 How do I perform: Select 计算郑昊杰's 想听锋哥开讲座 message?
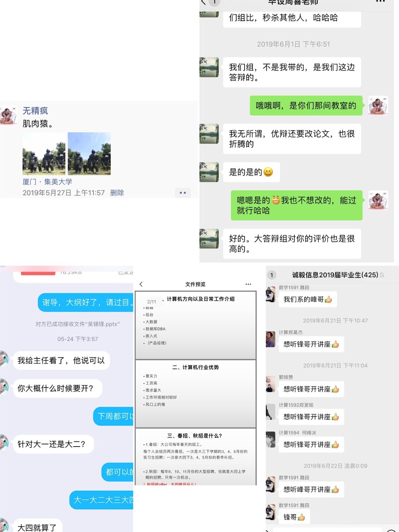tap(311, 344)
